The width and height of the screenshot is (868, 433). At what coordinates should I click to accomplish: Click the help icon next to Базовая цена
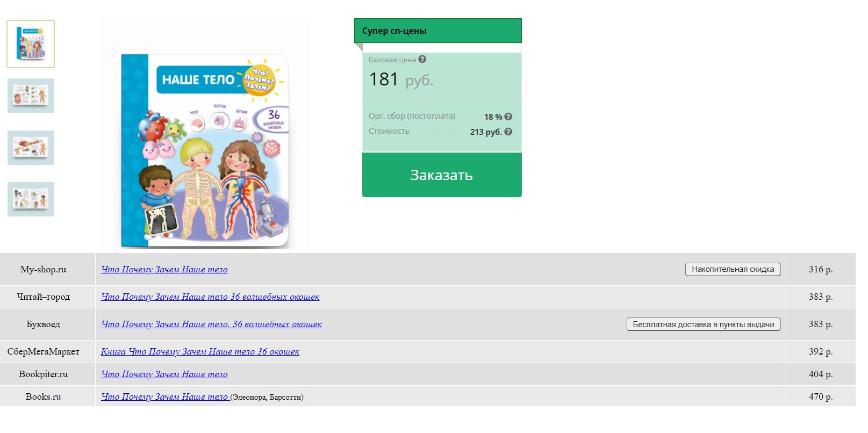click(422, 60)
